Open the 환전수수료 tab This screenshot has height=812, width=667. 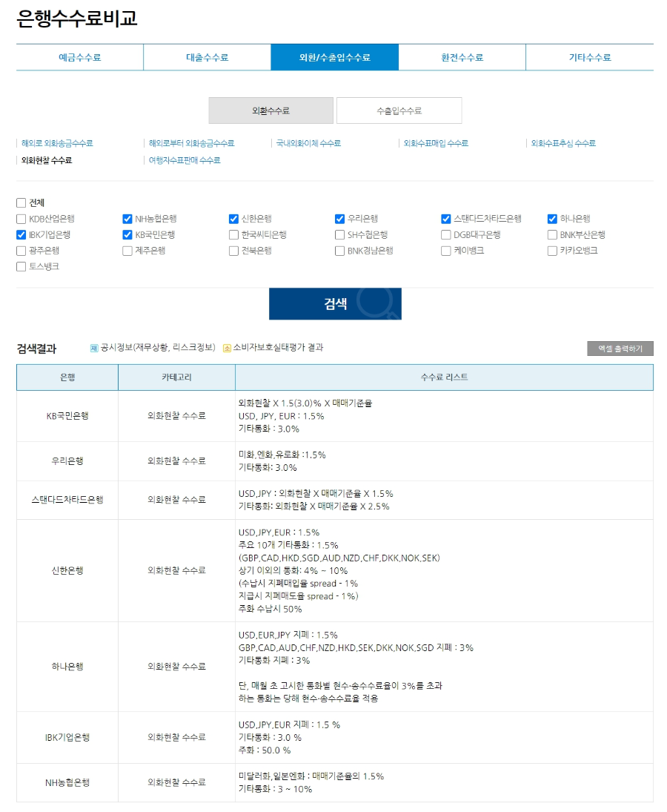pyautogui.click(x=462, y=58)
